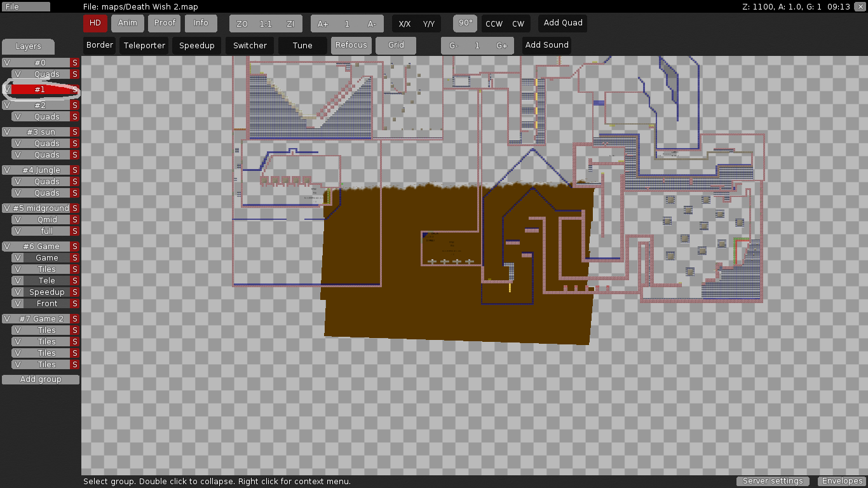Collapse the #6 Game group
The image size is (868, 488).
[41, 247]
